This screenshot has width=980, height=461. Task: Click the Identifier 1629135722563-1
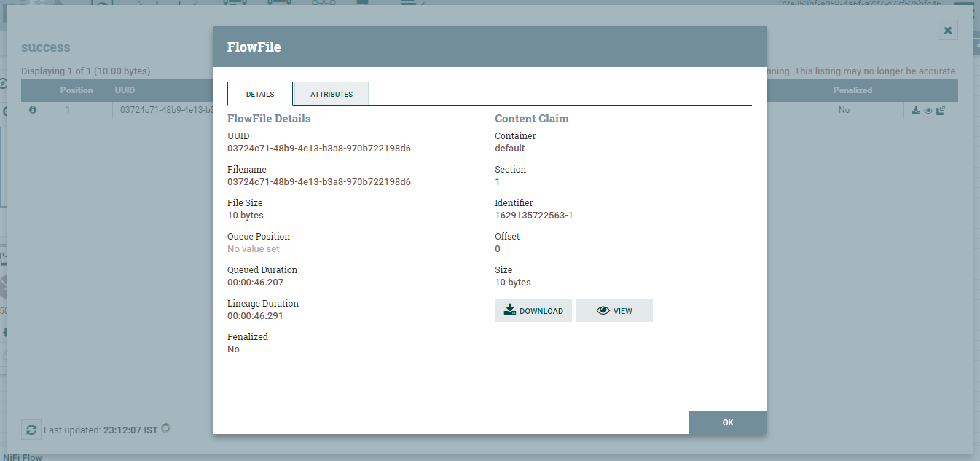[x=534, y=216]
